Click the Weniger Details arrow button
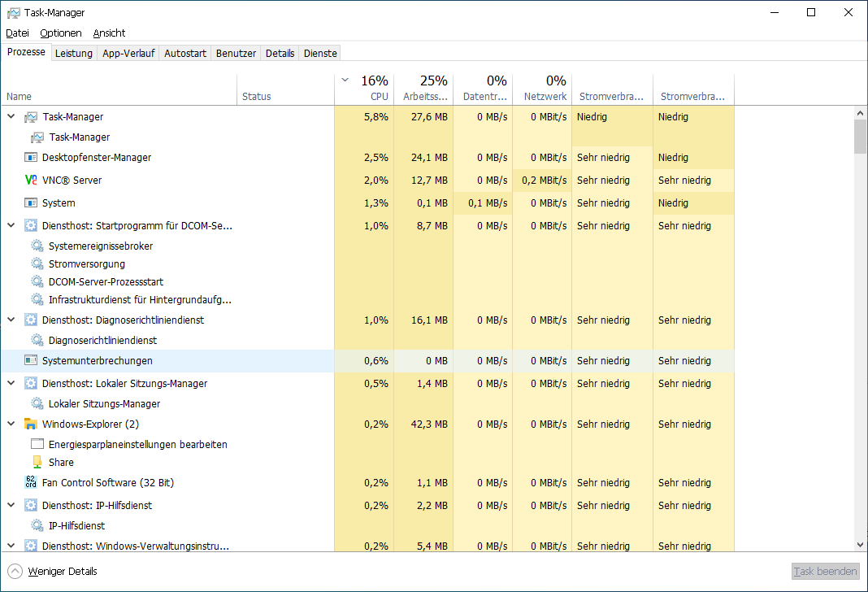Image resolution: width=868 pixels, height=592 pixels. [15, 571]
